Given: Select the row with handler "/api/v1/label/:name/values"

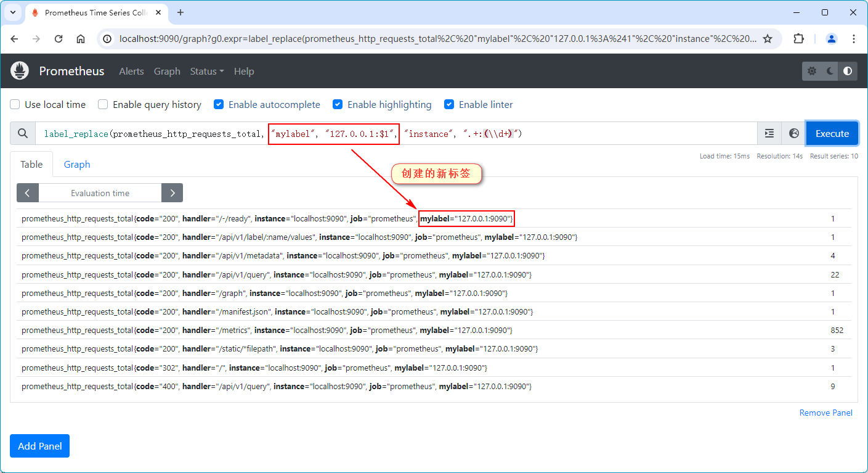Looking at the screenshot, I should [x=434, y=237].
